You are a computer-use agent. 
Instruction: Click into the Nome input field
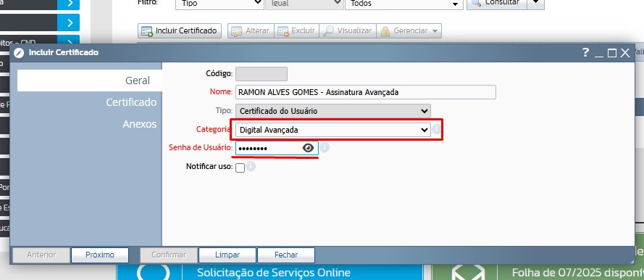click(366, 92)
